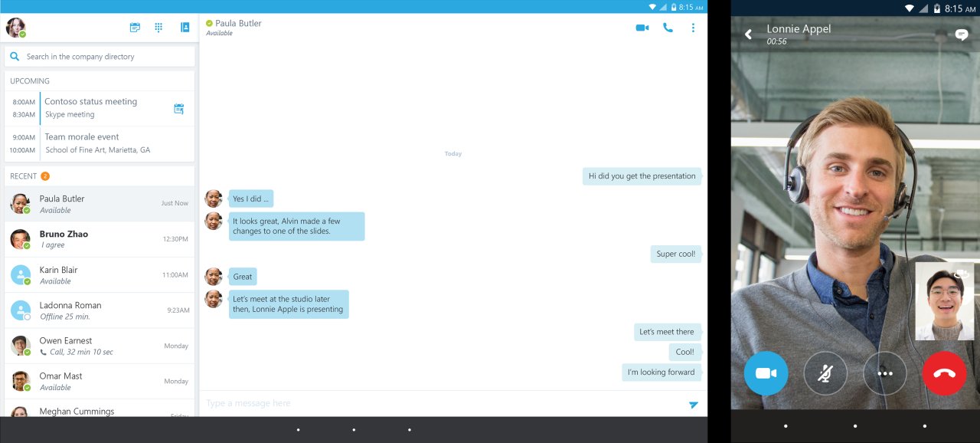980x443 pixels.
Task: Unmute the microphone in the call
Action: point(825,373)
